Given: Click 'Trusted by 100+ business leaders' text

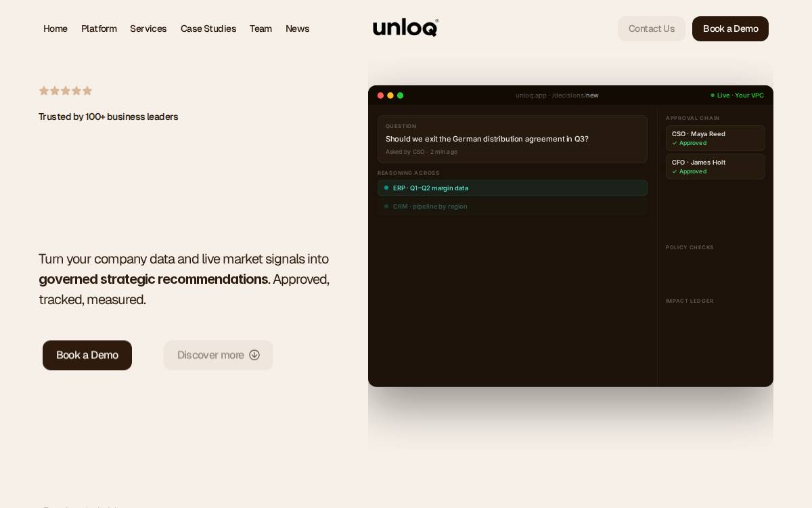Looking at the screenshot, I should [108, 117].
